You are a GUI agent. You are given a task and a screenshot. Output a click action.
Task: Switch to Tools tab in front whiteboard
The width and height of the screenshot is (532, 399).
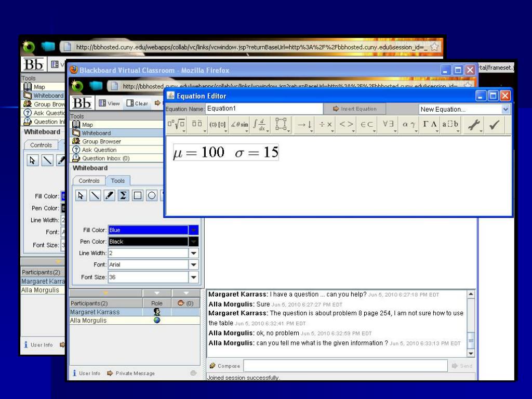pyautogui.click(x=118, y=181)
